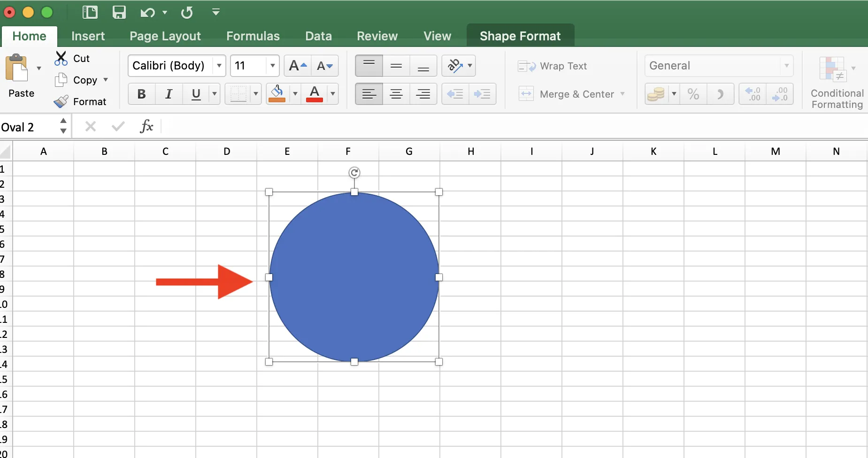868x458 pixels.
Task: Open the font size dropdown arrow
Action: tap(273, 66)
